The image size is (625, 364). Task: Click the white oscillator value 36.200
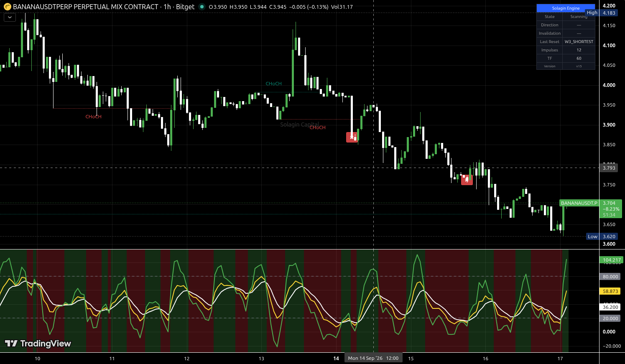click(x=610, y=307)
